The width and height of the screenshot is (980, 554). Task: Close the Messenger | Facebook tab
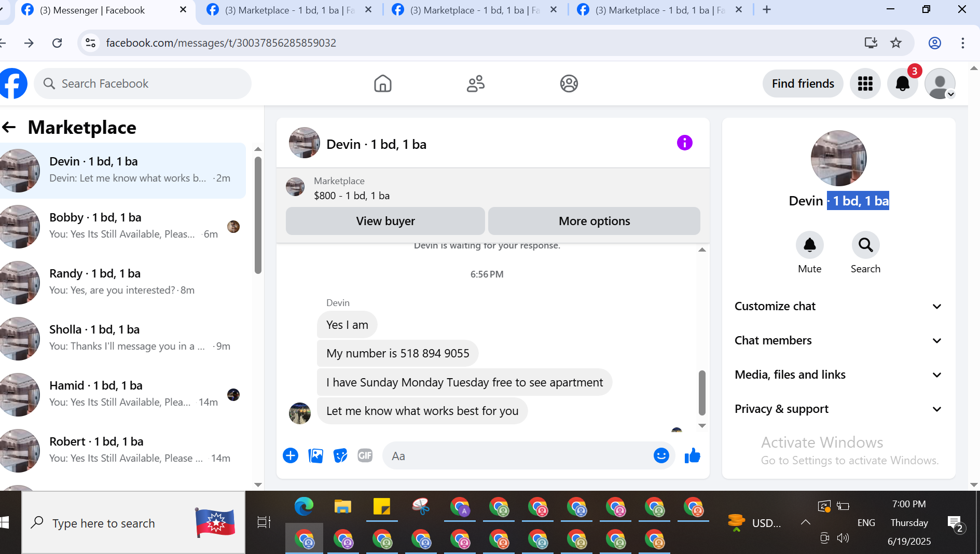183,10
